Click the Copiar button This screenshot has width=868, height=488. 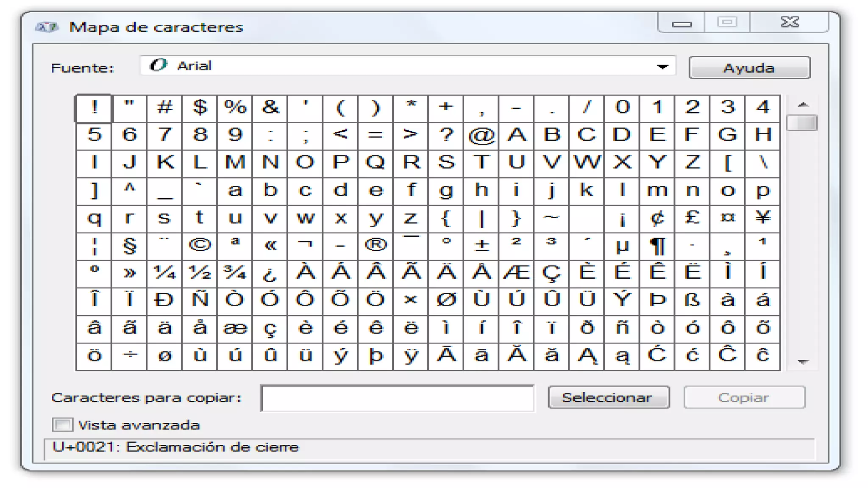(744, 397)
